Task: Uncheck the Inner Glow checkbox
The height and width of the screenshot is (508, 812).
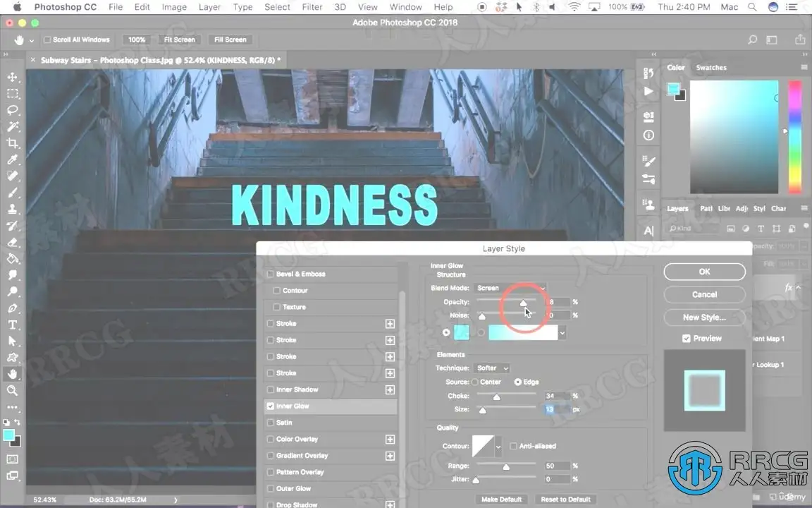Action: click(271, 406)
